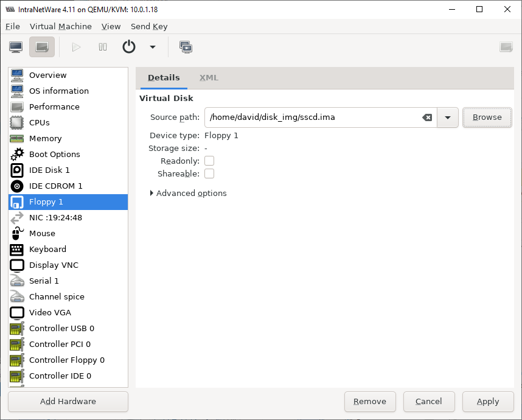Expand Advanced options section
Image resolution: width=522 pixels, height=420 pixels.
[189, 193]
